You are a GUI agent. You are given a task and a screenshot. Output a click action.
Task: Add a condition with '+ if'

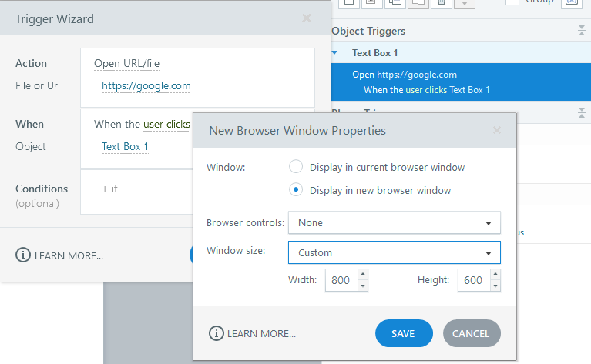click(109, 189)
